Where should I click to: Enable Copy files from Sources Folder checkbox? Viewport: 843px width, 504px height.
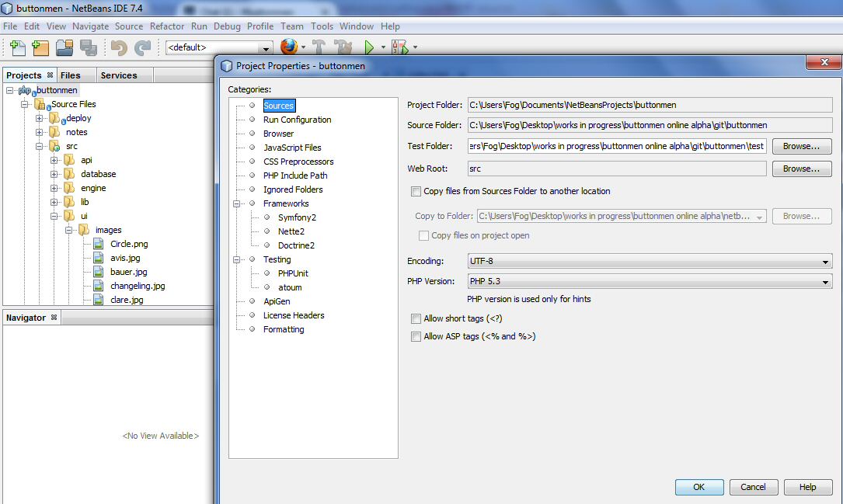point(416,191)
